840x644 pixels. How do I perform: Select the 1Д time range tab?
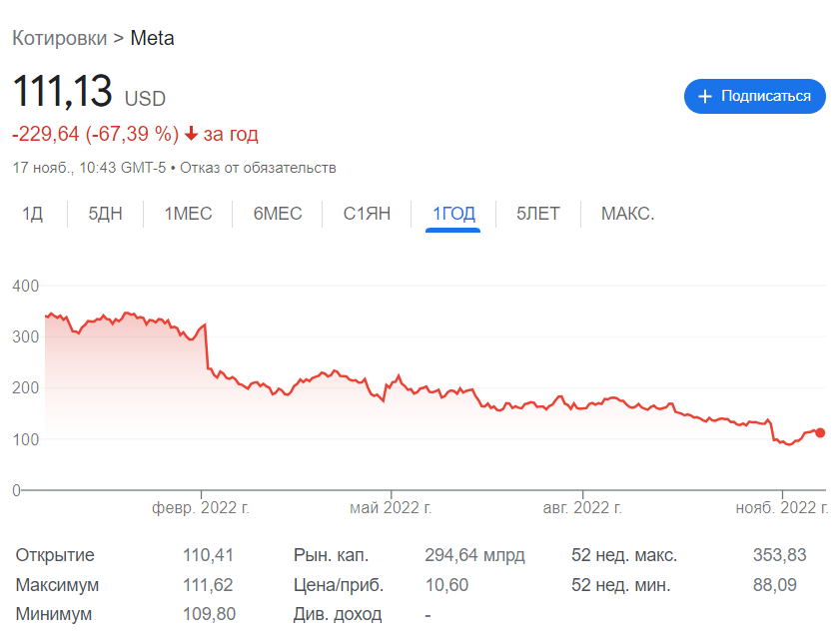[33, 214]
